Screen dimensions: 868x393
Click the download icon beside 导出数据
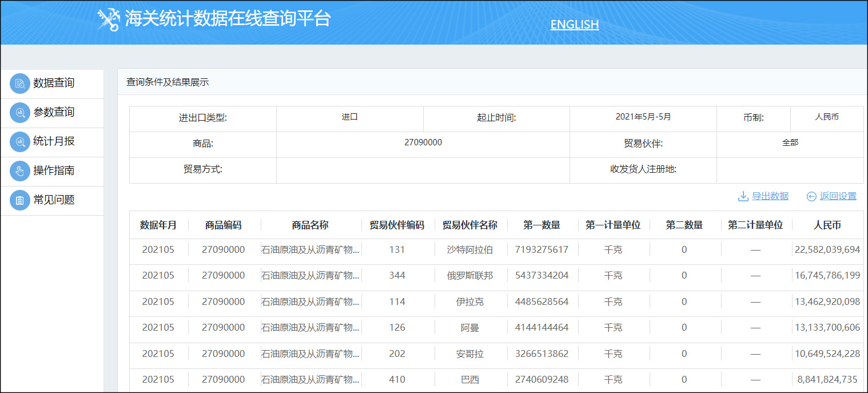click(x=743, y=196)
